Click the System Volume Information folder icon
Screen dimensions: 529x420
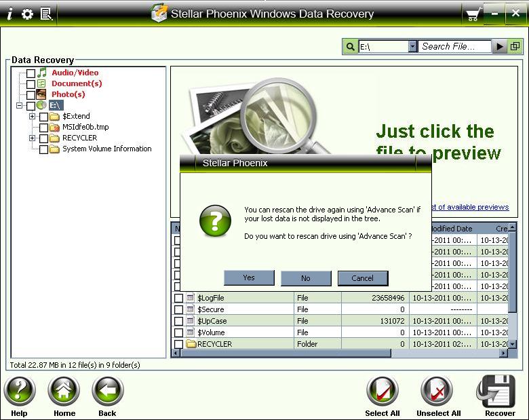[54, 149]
